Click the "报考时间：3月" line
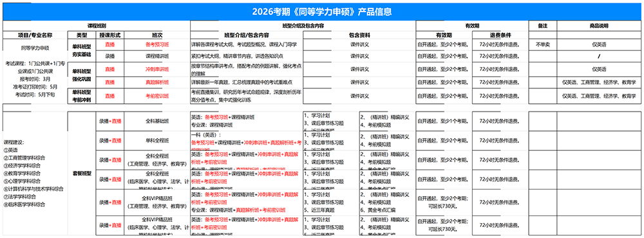This screenshot has width=644, height=238. pos(35,79)
